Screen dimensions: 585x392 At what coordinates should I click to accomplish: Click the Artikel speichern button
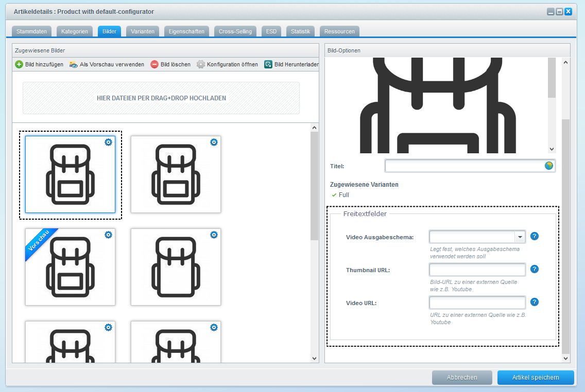pos(536,378)
